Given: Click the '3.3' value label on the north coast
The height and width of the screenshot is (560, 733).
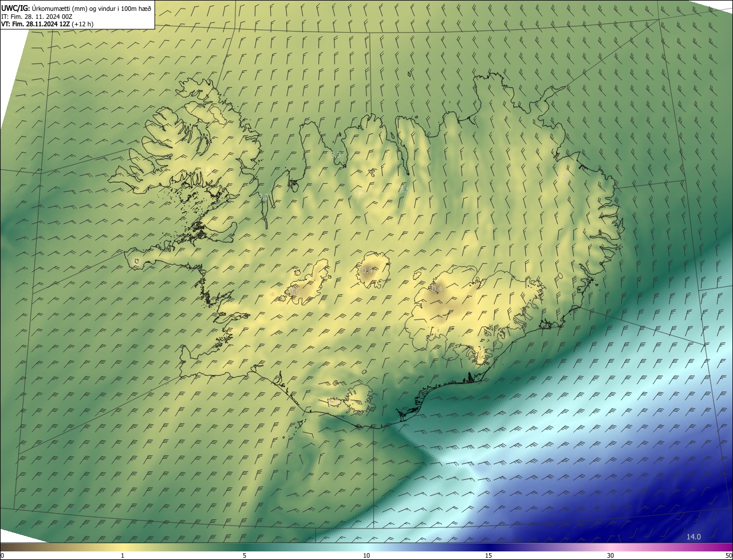Looking at the screenshot, I should click(336, 155).
